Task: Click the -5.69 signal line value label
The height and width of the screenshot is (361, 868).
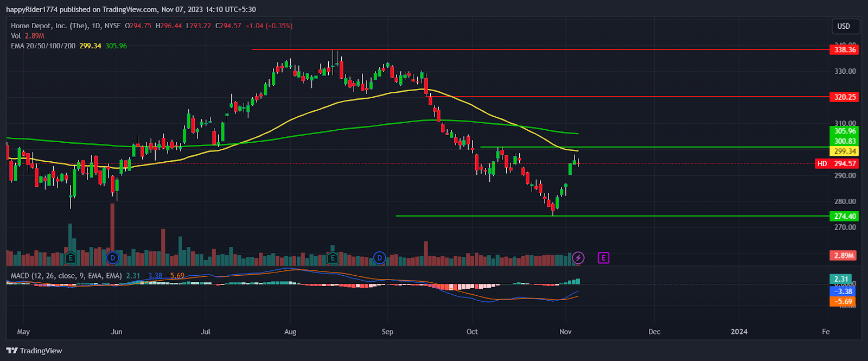Action: pos(843,301)
